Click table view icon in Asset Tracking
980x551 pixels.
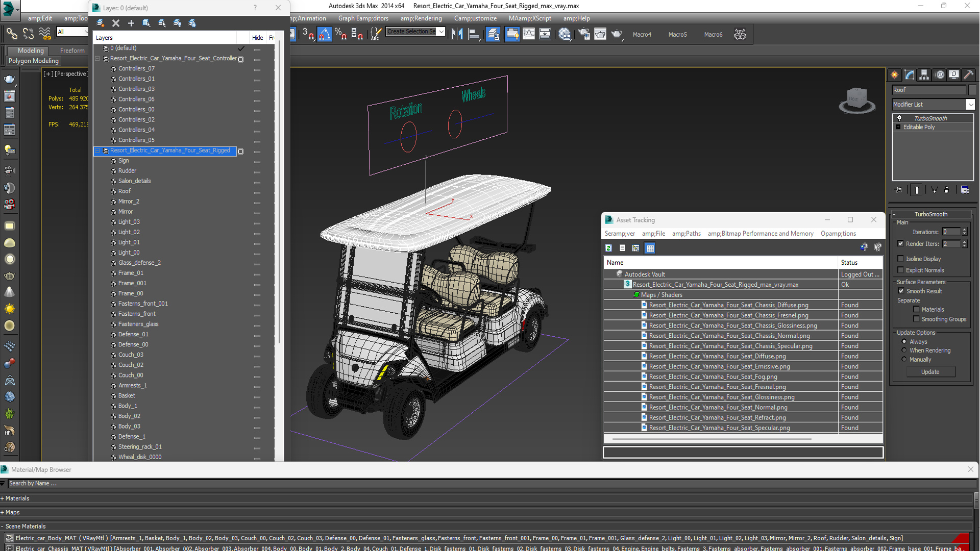point(650,248)
